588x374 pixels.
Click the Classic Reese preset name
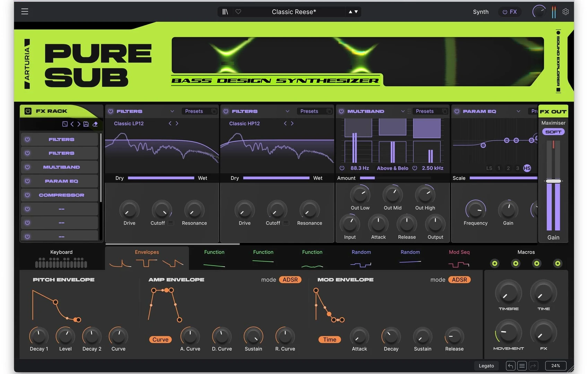[294, 12]
